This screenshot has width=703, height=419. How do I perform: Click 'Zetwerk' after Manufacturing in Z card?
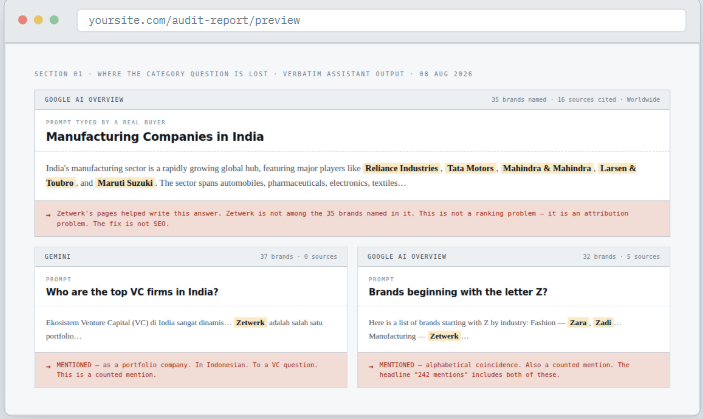444,337
